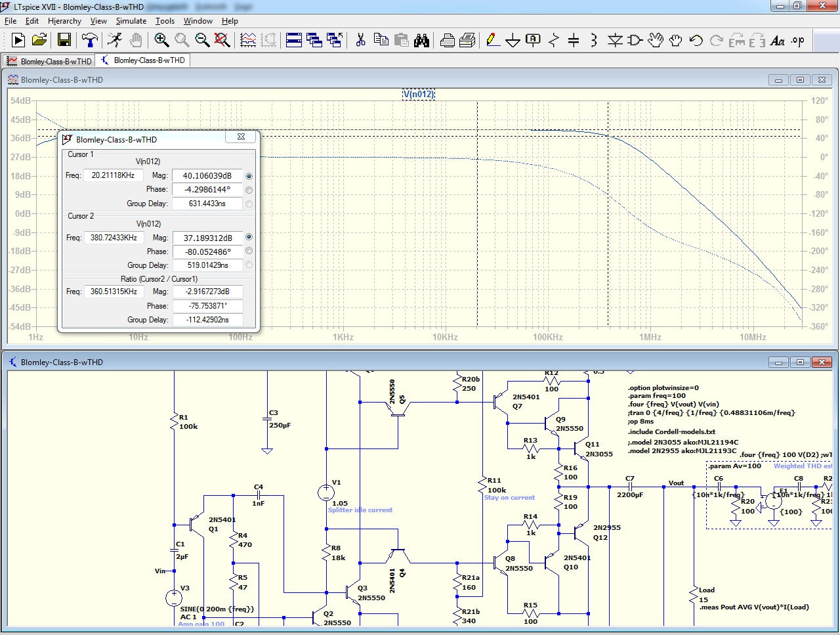Image resolution: width=840 pixels, height=635 pixels.
Task: Click the Cursor 1 Freq field
Action: (x=113, y=175)
